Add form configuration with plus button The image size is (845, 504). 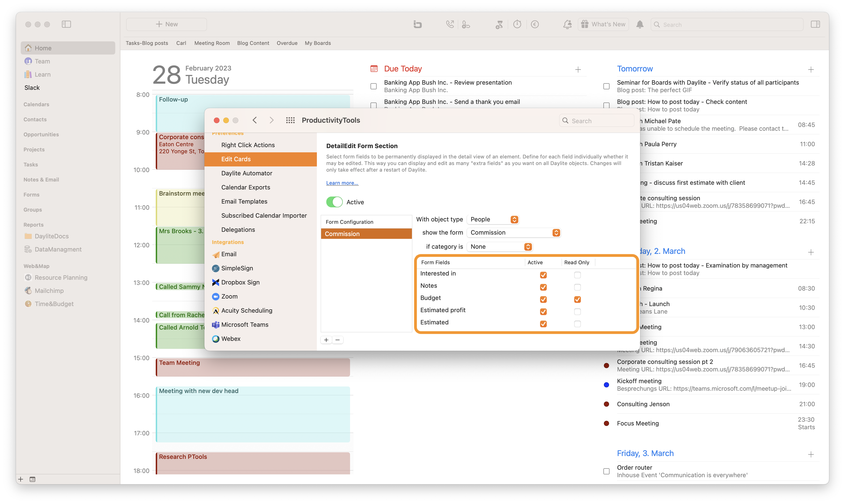click(326, 340)
